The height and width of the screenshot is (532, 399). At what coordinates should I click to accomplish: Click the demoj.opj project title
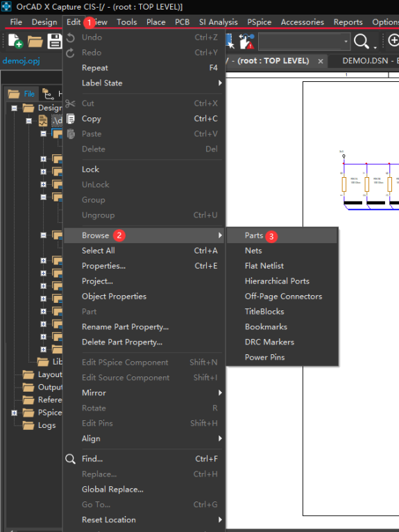21,61
